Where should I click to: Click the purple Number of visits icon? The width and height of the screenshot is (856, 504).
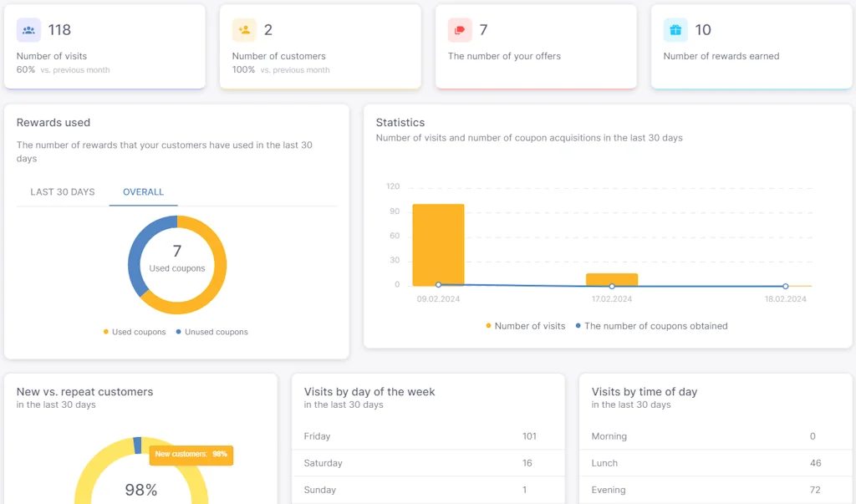27,29
